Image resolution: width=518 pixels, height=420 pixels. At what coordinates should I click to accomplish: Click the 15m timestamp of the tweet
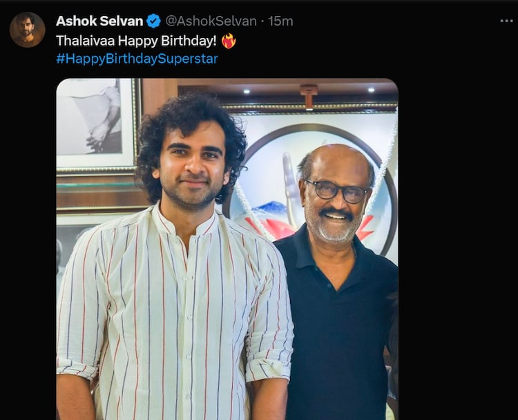tap(281, 21)
